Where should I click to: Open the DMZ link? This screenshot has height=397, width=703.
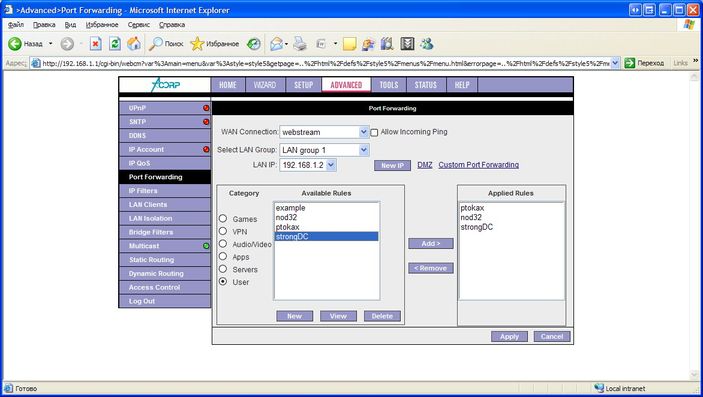tap(425, 165)
